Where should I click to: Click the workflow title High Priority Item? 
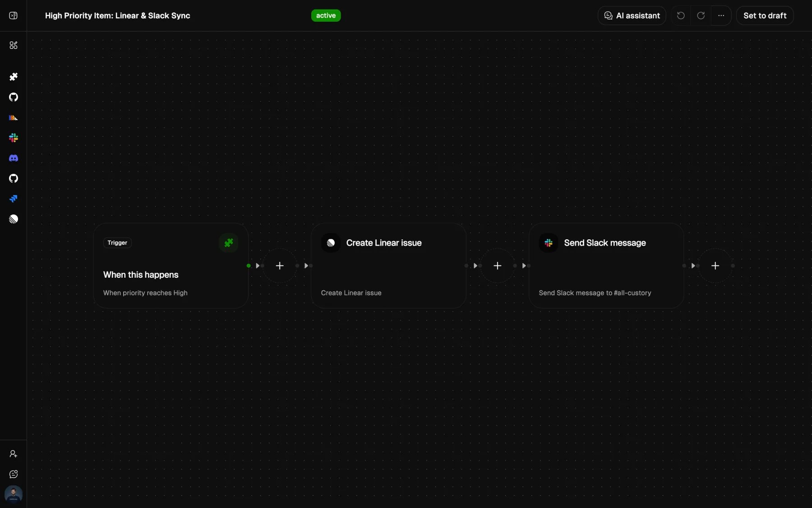(x=117, y=16)
